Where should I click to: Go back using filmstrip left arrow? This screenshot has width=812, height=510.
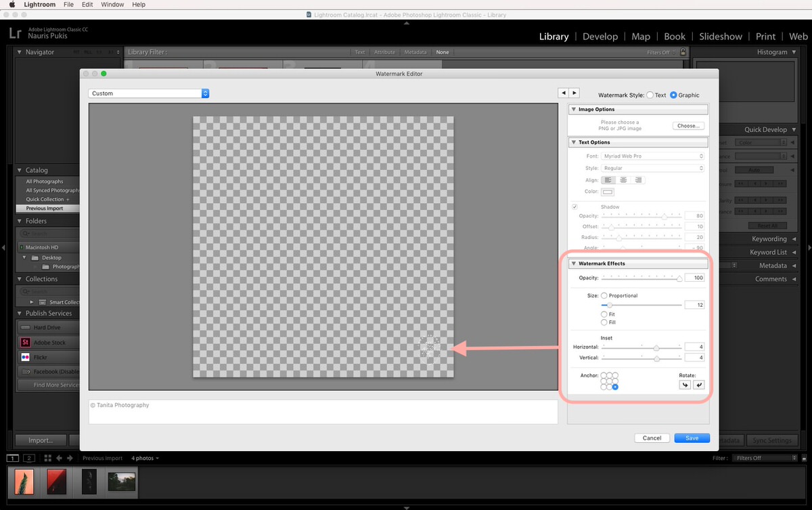pyautogui.click(x=59, y=458)
